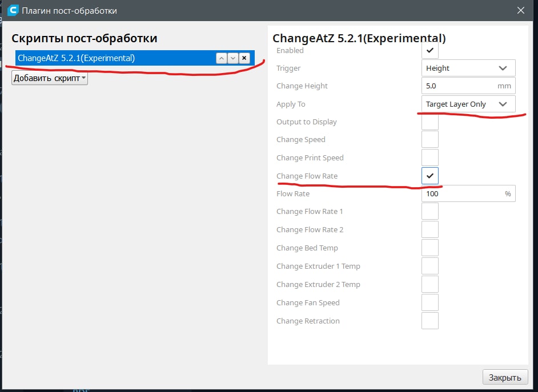Click the Flow Rate percent input field

pos(468,193)
